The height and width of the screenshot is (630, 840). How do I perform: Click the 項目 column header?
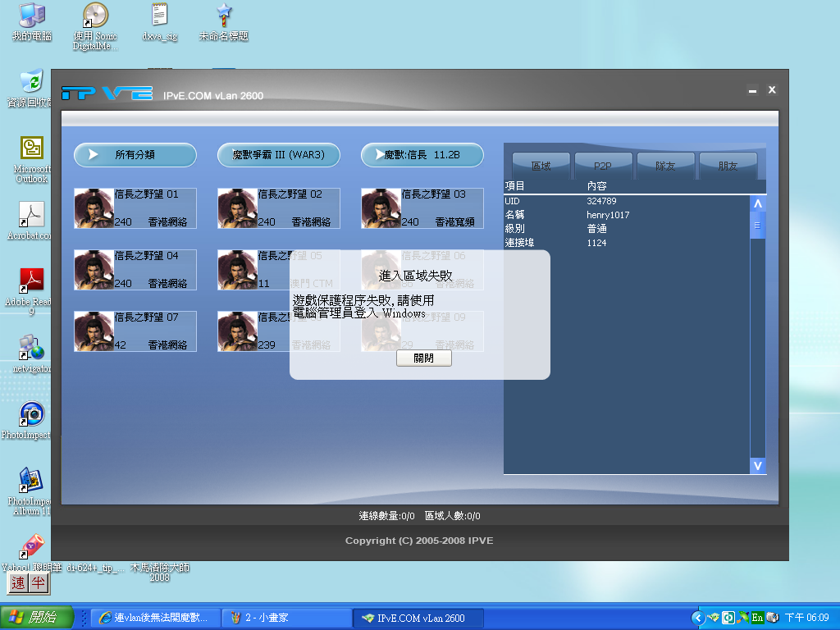[x=515, y=186]
